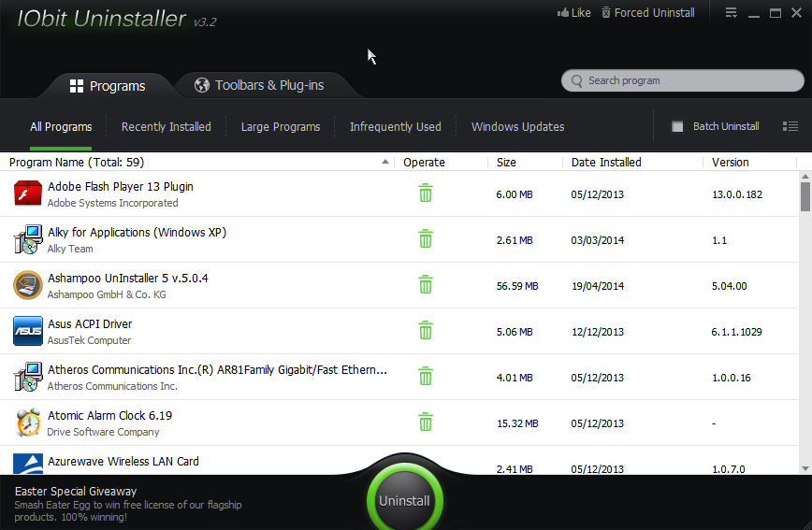Click publisher text Adobe Systems Incorporated
Viewport: 812px width, 530px height.
tap(113, 203)
